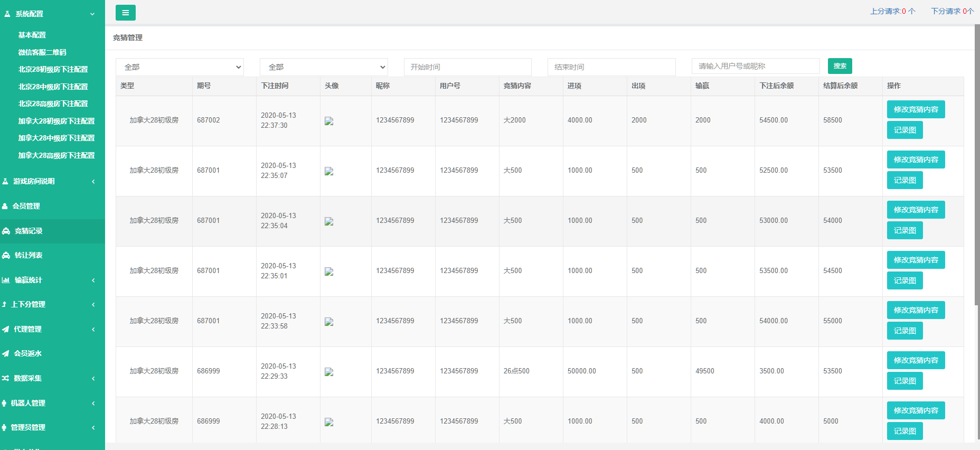Click the 输赢统计 chart icon

click(6, 280)
